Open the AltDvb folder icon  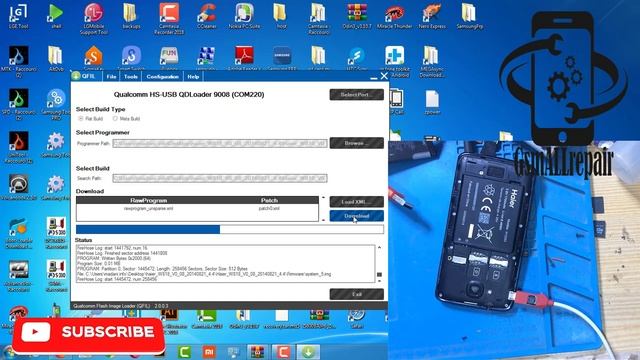pyautogui.click(x=56, y=58)
